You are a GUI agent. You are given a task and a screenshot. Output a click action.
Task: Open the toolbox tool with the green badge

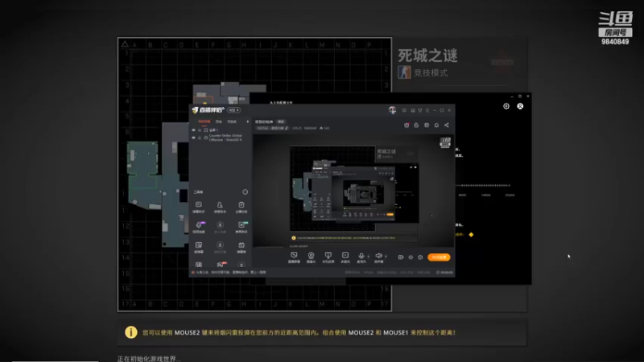[x=241, y=227]
